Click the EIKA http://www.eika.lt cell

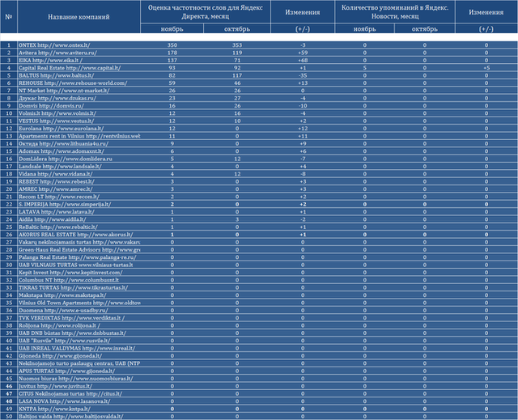(79, 60)
